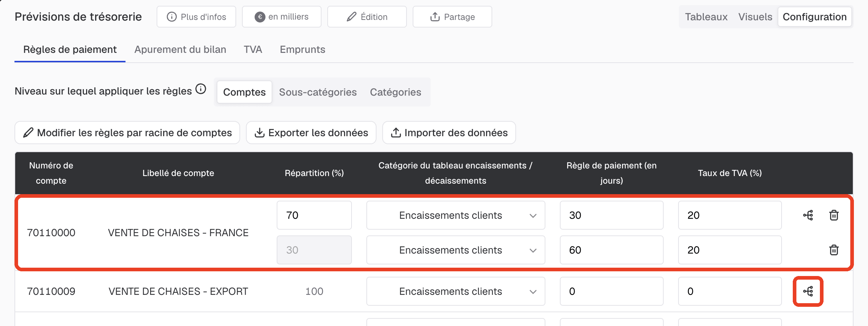Open the Partage share button
This screenshot has width=868, height=326.
pos(452,17)
